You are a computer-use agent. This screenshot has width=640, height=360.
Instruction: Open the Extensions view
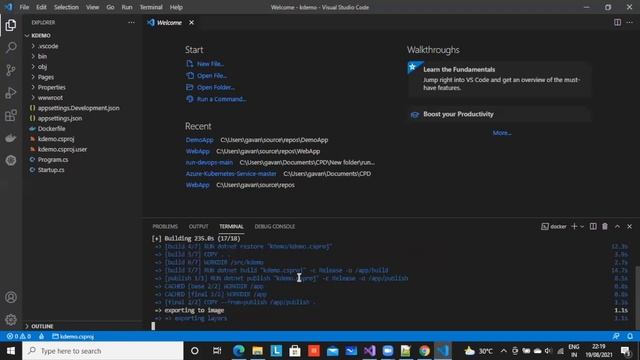pos(11,116)
